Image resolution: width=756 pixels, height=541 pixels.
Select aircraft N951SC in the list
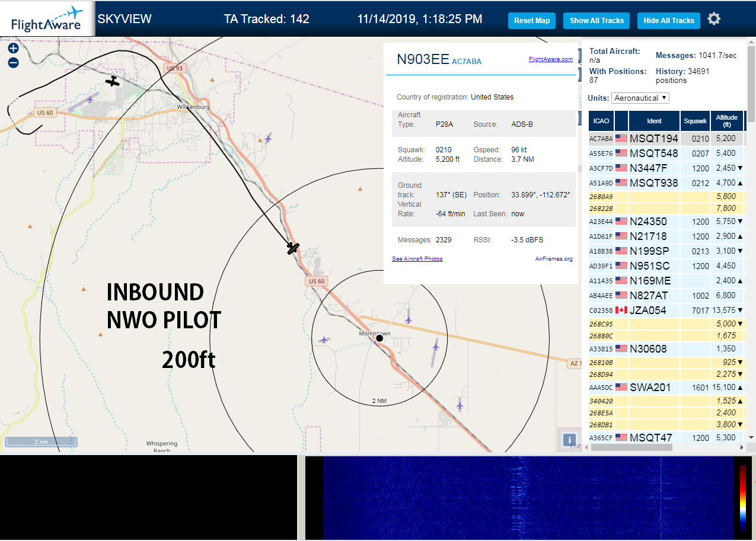click(666, 265)
